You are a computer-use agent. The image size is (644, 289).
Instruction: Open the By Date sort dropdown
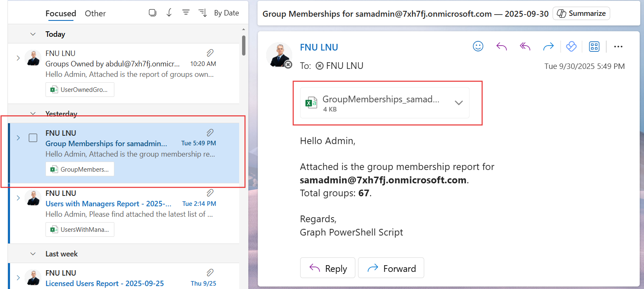click(226, 13)
